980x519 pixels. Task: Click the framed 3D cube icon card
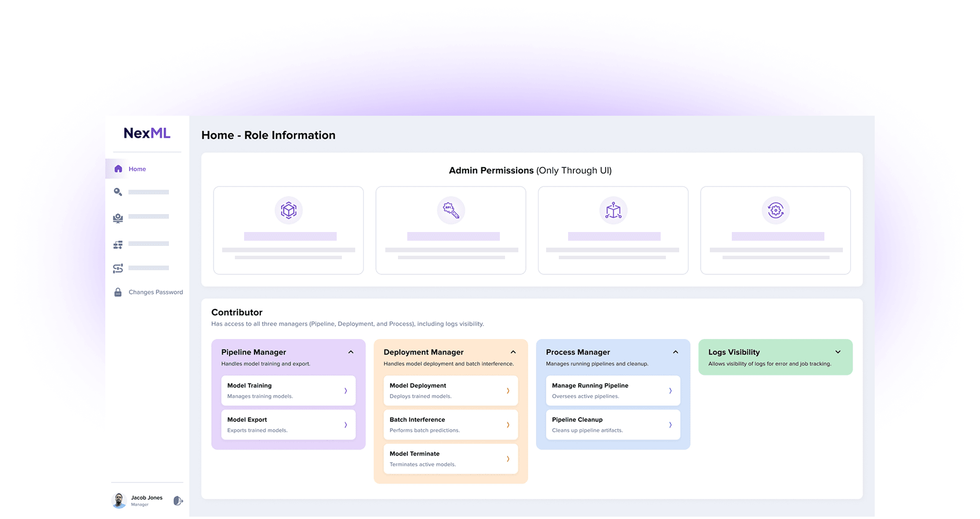coord(288,211)
